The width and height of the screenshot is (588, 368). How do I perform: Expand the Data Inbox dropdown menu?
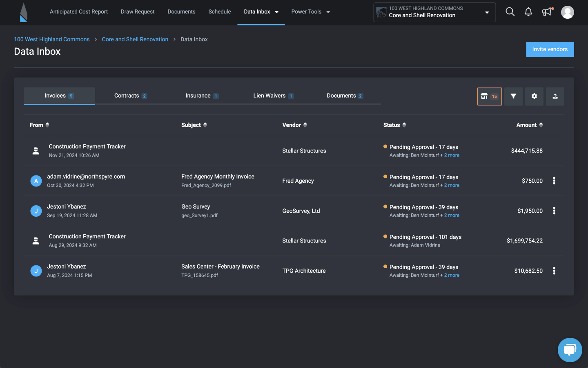(x=276, y=12)
